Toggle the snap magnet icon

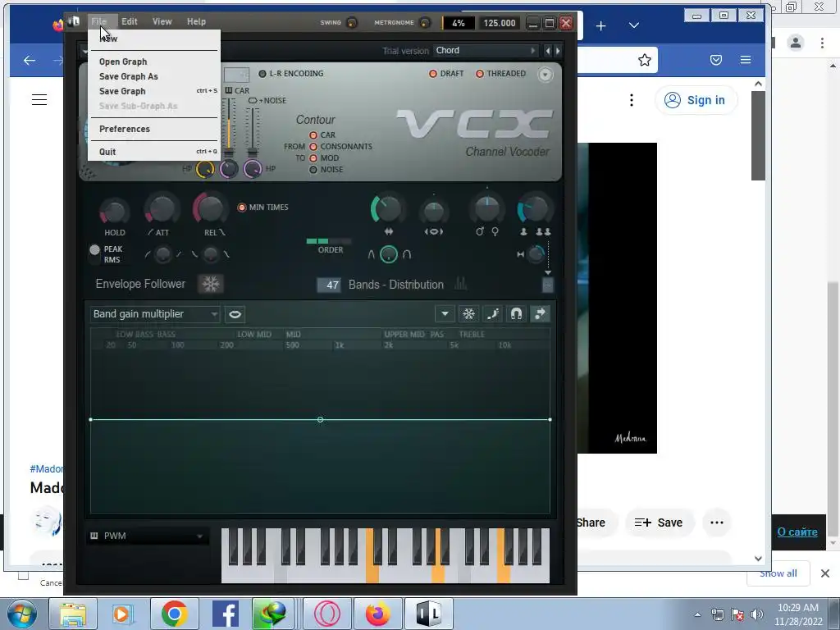pos(516,314)
